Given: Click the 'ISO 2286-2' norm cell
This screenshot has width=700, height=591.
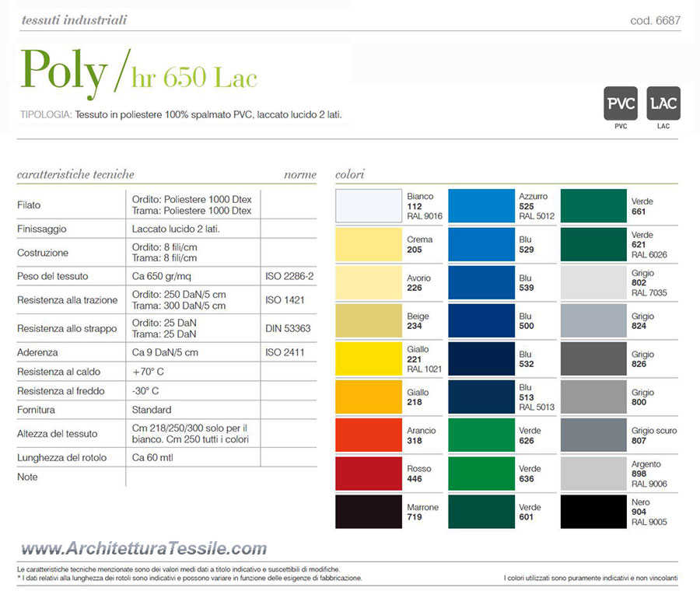Looking at the screenshot, I should coord(289,276).
